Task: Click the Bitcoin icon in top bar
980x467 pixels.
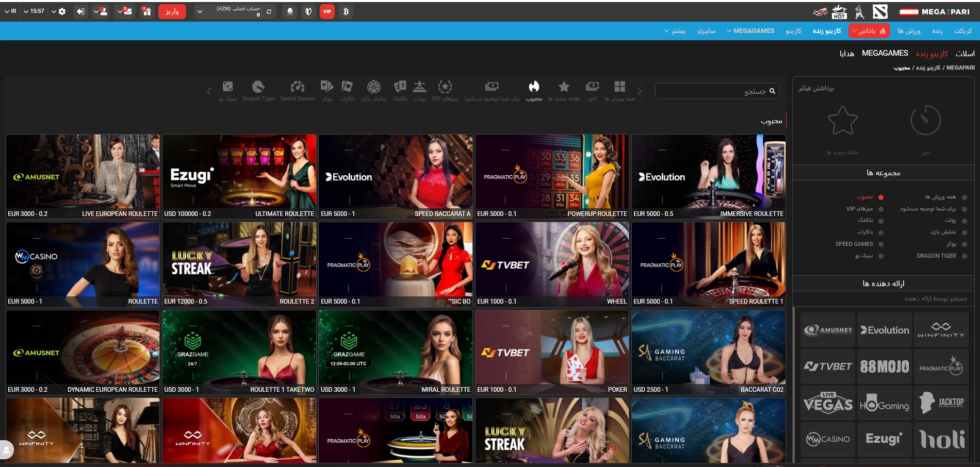Action: (x=346, y=11)
